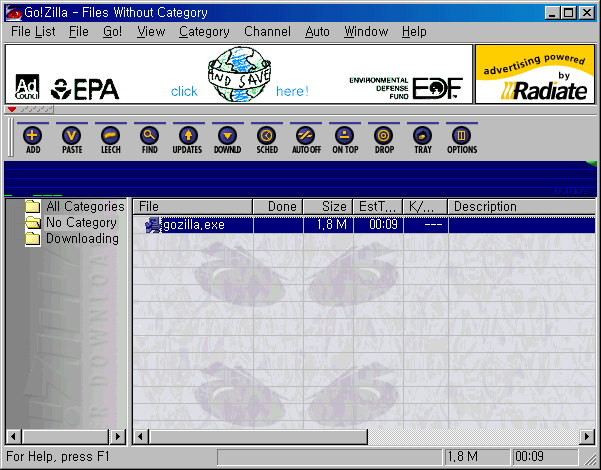Screen dimensions: 601x470
Task: Open the Channel menu
Action: tap(267, 31)
